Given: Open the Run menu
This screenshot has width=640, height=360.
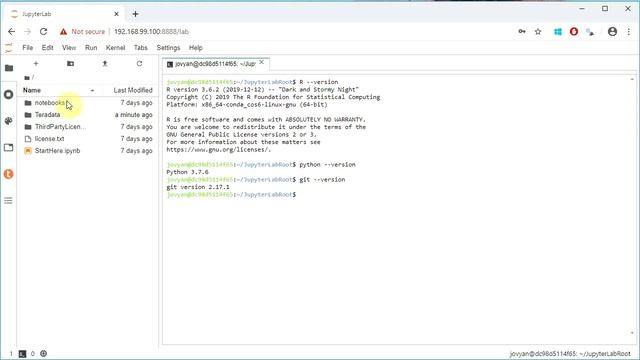Looking at the screenshot, I should [x=91, y=48].
